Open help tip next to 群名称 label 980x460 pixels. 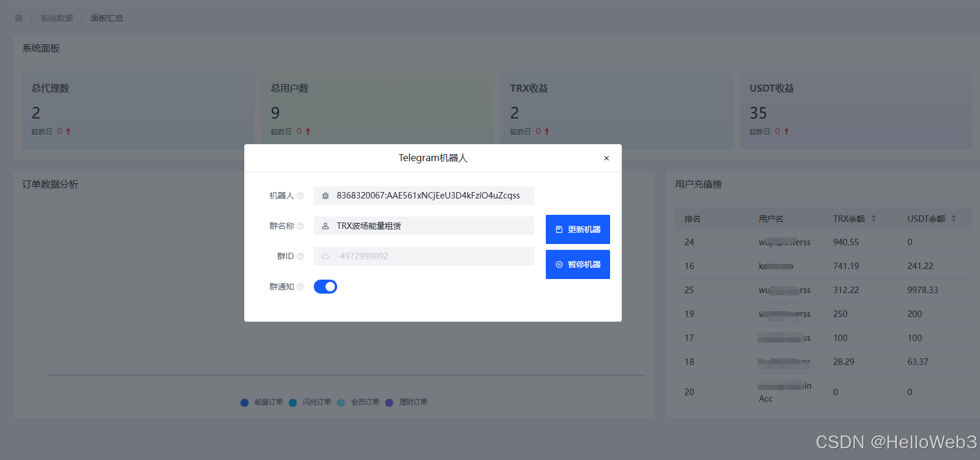pos(300,226)
